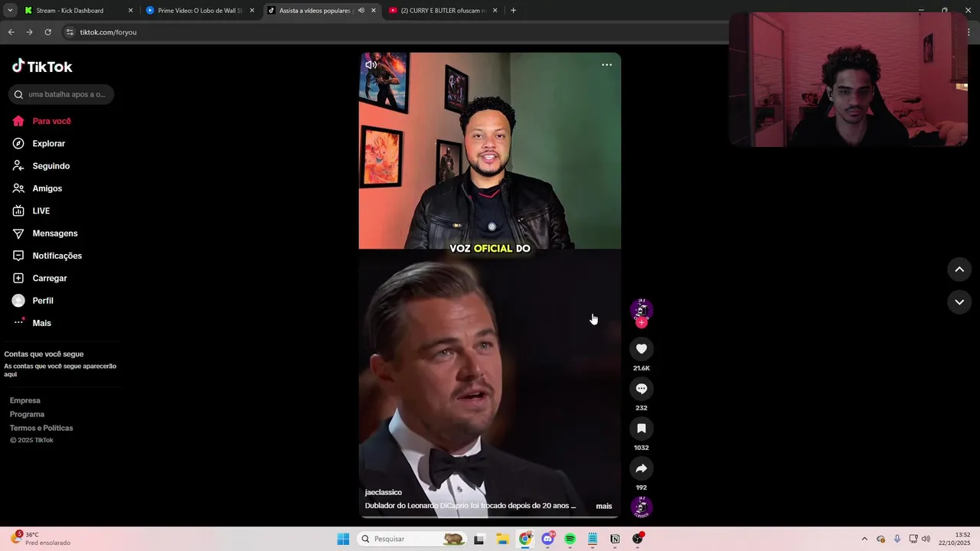Expand the Mais menu
Viewport: 980px width, 551px height.
coord(32,323)
